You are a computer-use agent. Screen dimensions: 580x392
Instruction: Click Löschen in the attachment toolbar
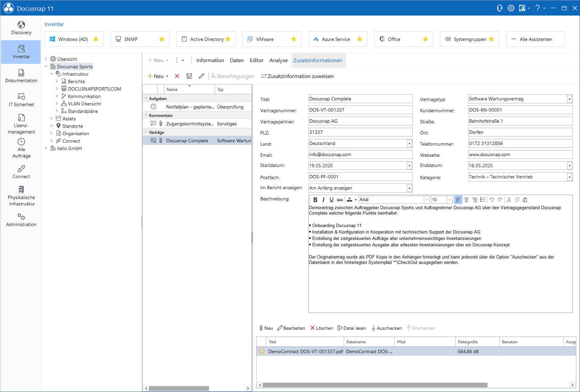pos(322,328)
